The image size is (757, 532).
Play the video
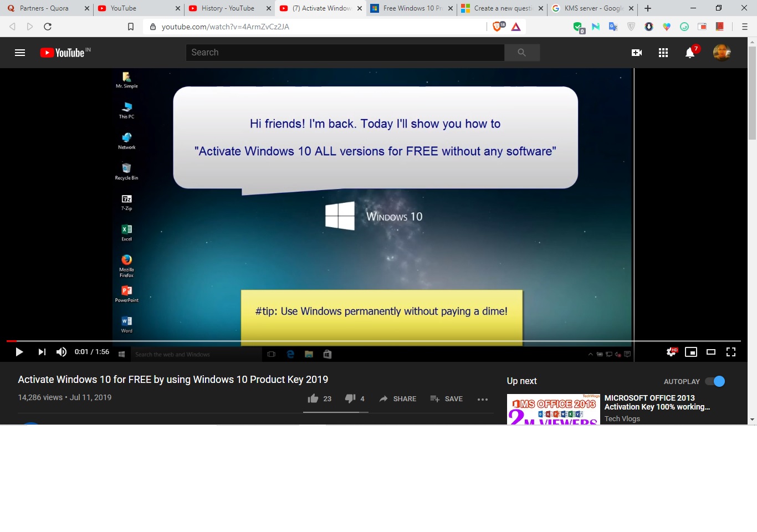(x=19, y=352)
